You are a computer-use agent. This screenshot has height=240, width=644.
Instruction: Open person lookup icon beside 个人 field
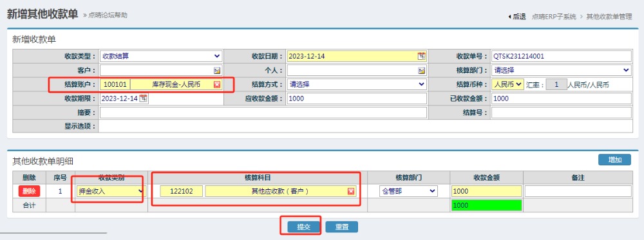coord(421,71)
